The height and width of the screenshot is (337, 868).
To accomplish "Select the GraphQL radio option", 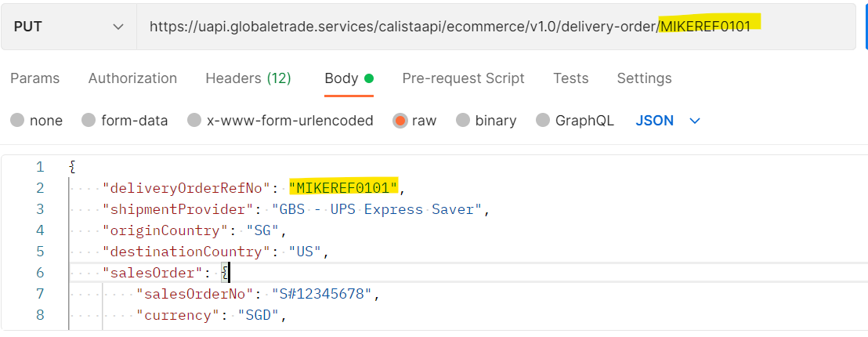I will tap(543, 121).
